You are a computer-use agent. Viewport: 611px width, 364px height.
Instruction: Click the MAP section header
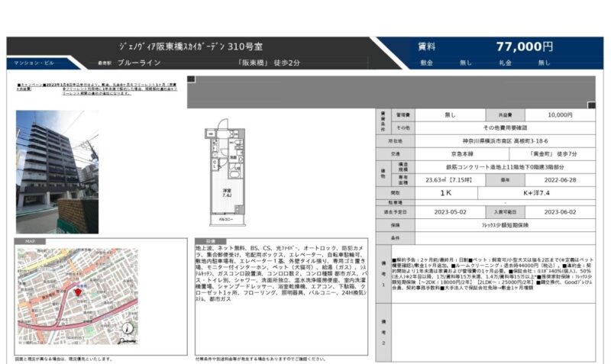30,243
